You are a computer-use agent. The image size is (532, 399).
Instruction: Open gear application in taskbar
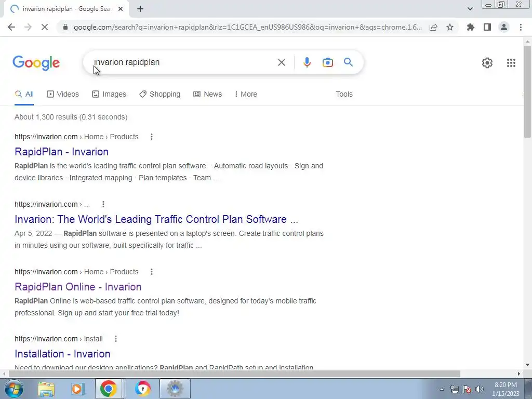pyautogui.click(x=175, y=389)
